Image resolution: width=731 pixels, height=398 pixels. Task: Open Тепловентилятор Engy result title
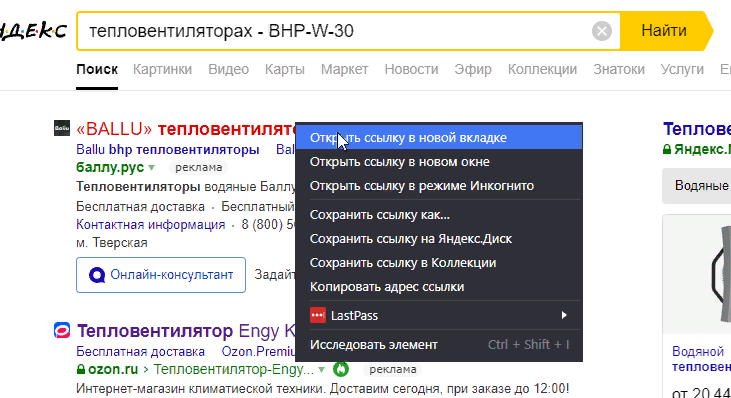186,331
